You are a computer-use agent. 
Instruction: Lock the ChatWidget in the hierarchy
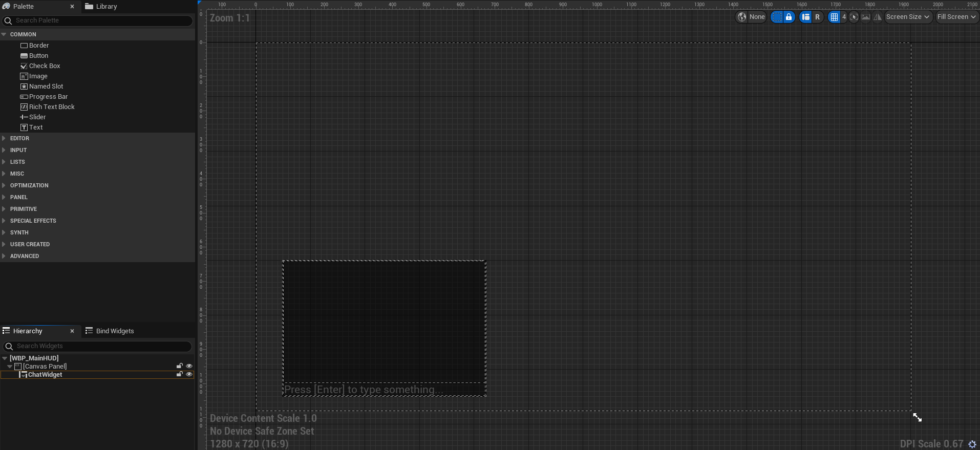(180, 374)
